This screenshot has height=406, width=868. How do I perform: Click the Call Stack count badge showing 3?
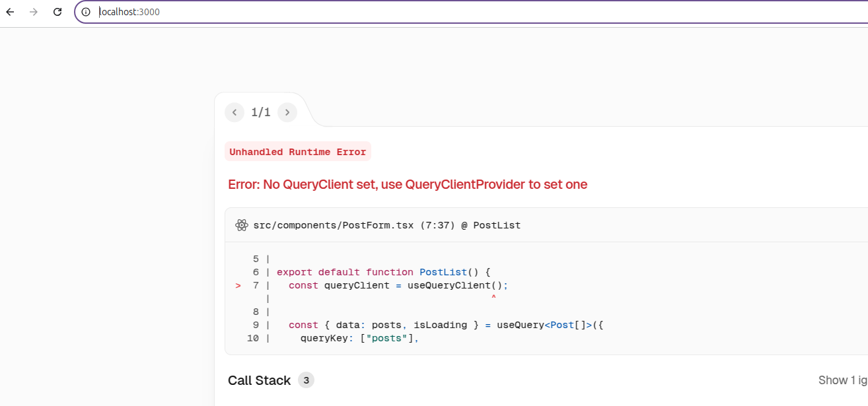pos(306,380)
